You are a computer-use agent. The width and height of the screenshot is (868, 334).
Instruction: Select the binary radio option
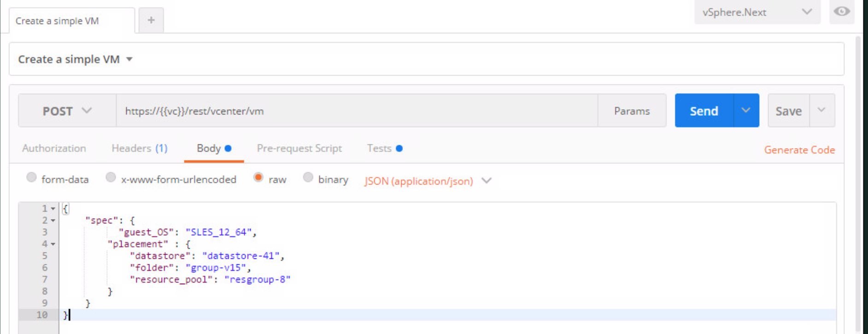[308, 178]
